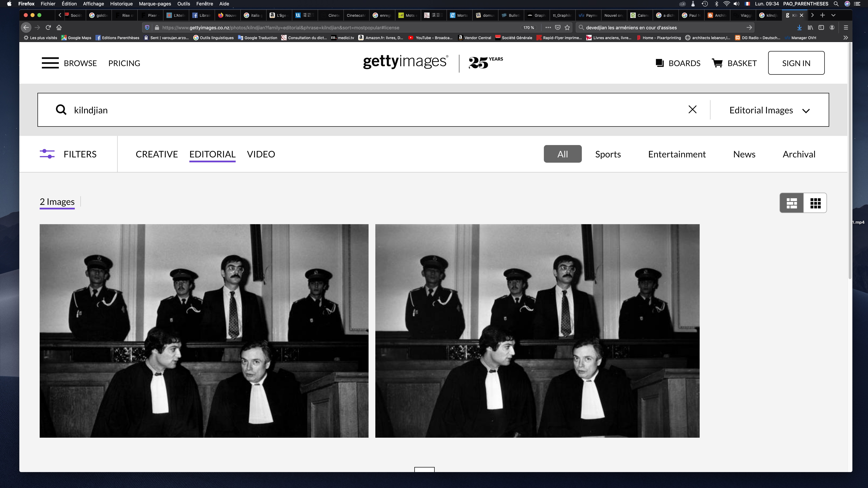The image size is (868, 488).
Task: Filter results by Archival
Action: tap(799, 154)
